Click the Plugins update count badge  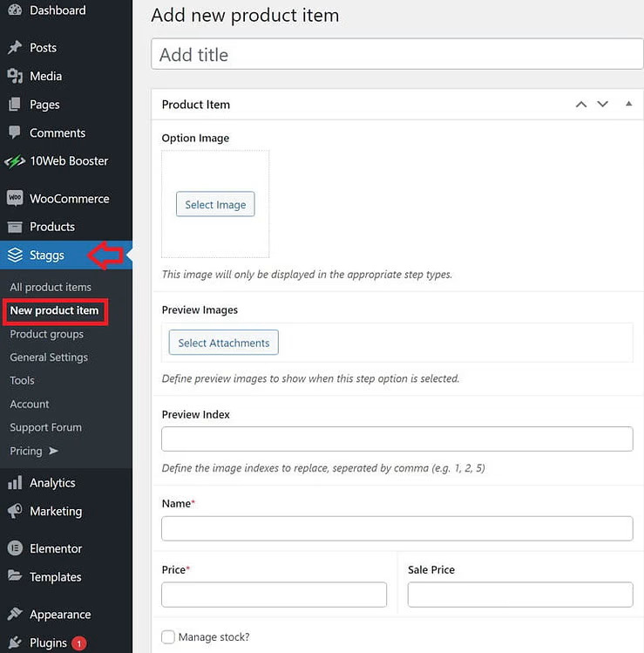(78, 643)
